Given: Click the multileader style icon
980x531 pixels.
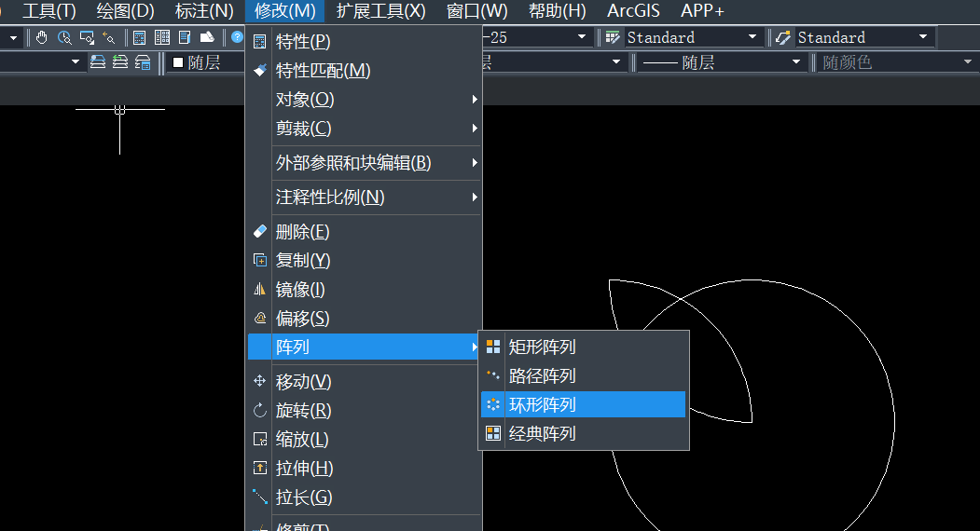Looking at the screenshot, I should point(783,37).
